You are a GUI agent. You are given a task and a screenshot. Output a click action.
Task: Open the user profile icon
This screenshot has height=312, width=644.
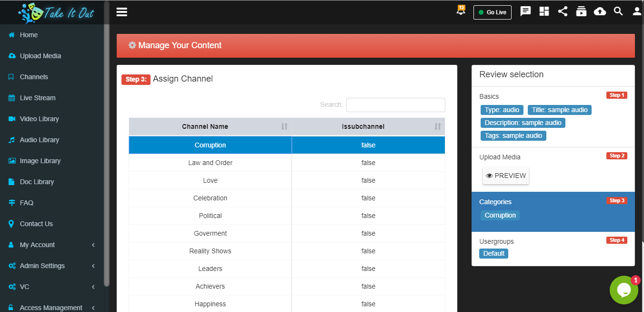click(637, 11)
